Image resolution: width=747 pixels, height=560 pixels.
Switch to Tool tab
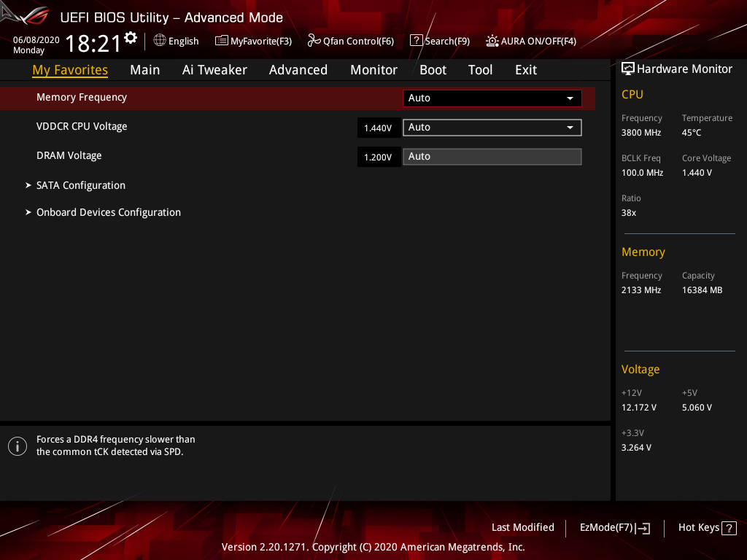click(x=480, y=70)
